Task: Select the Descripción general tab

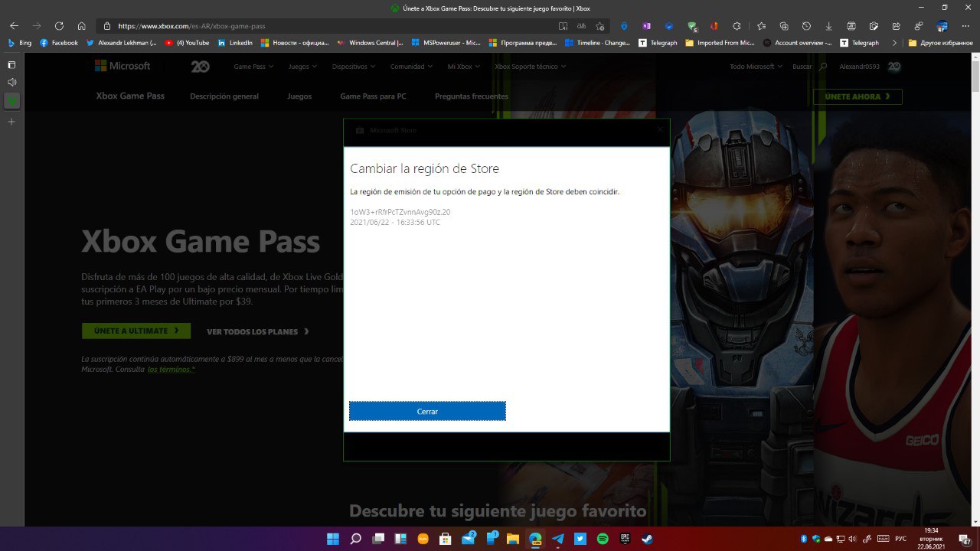Action: tap(224, 96)
